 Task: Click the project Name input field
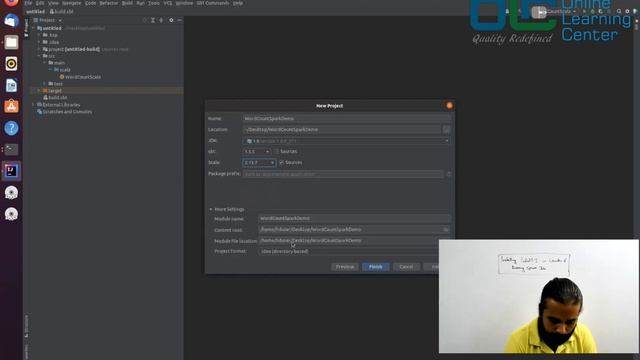pos(347,118)
